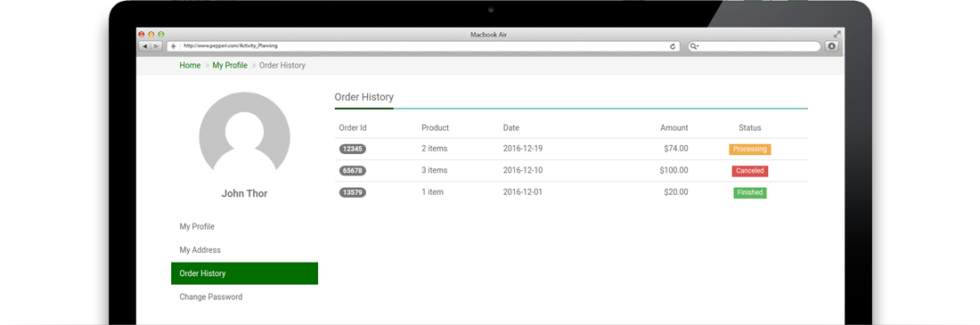Viewport: 980px width, 325px height.
Task: Click the Date column header
Action: pos(511,127)
